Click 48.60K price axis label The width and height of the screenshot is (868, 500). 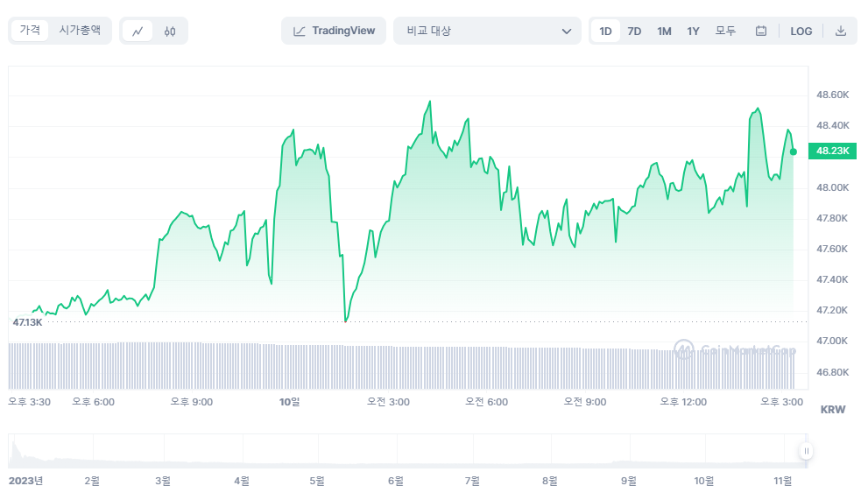coord(833,95)
